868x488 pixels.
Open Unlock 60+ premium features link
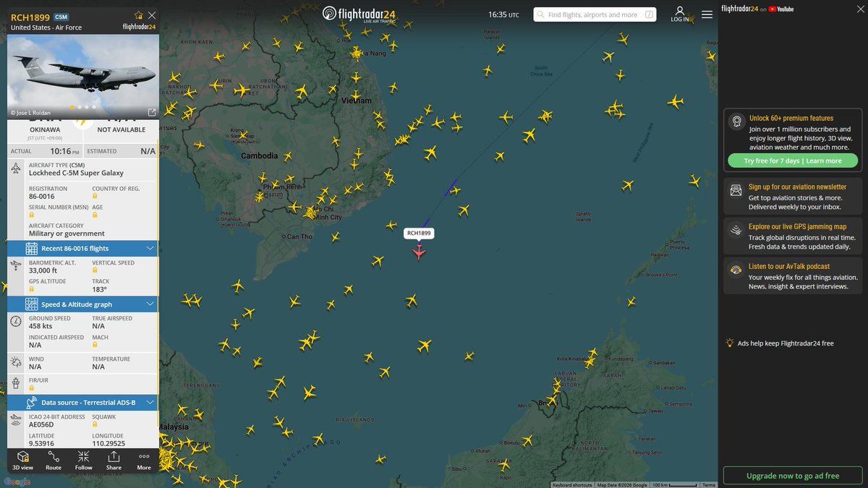pyautogui.click(x=791, y=118)
